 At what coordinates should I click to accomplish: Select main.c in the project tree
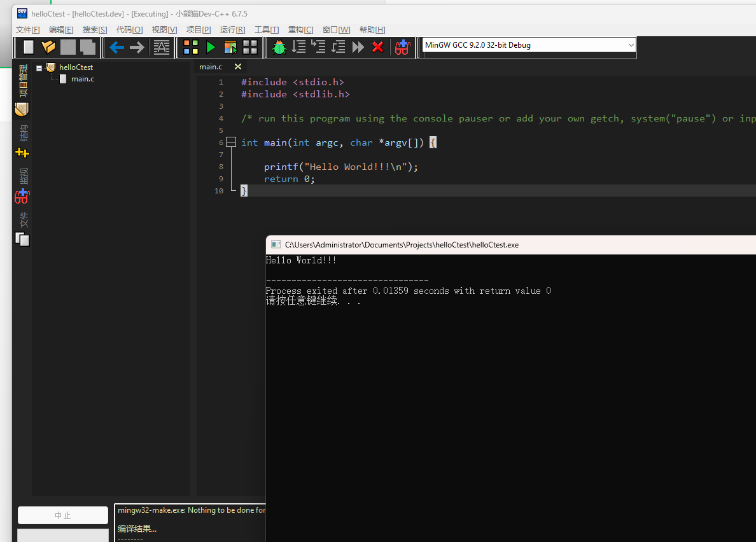coord(82,79)
